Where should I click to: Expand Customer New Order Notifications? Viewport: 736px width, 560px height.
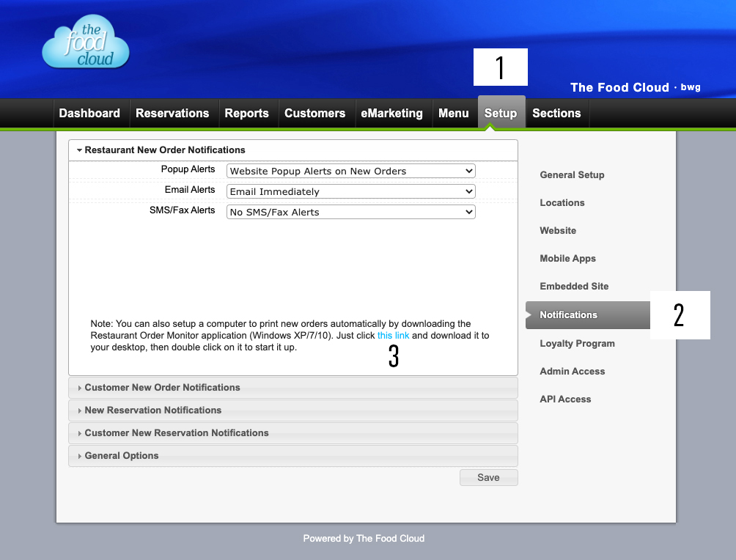click(x=293, y=388)
